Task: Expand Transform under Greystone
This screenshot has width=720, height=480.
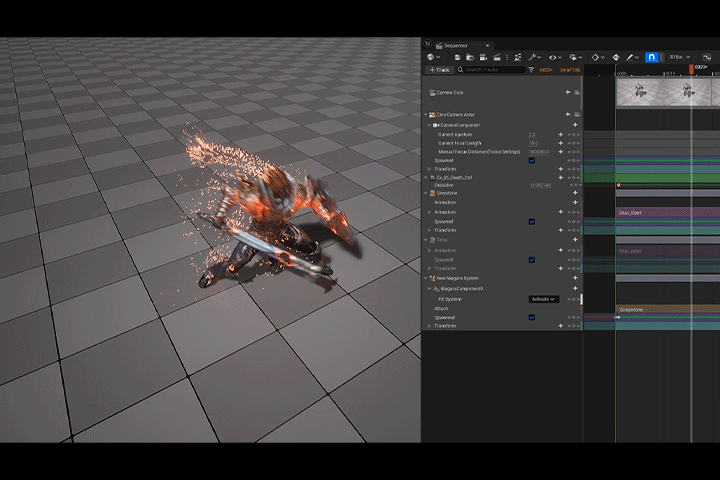Action: [430, 230]
